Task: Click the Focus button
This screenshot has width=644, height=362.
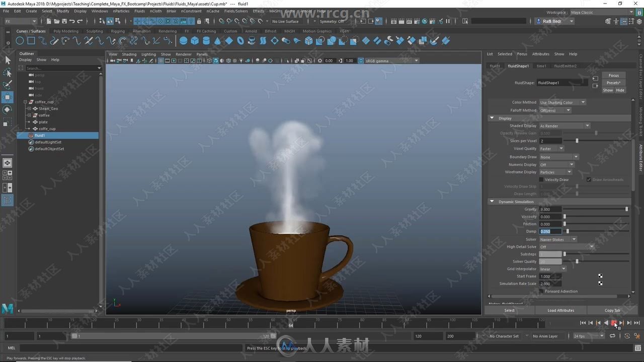Action: [613, 75]
